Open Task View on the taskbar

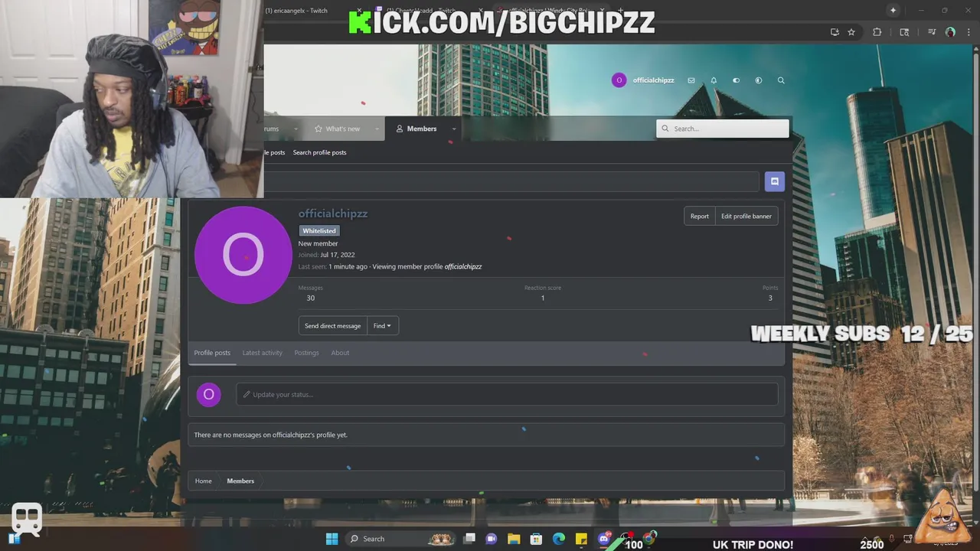pyautogui.click(x=469, y=539)
